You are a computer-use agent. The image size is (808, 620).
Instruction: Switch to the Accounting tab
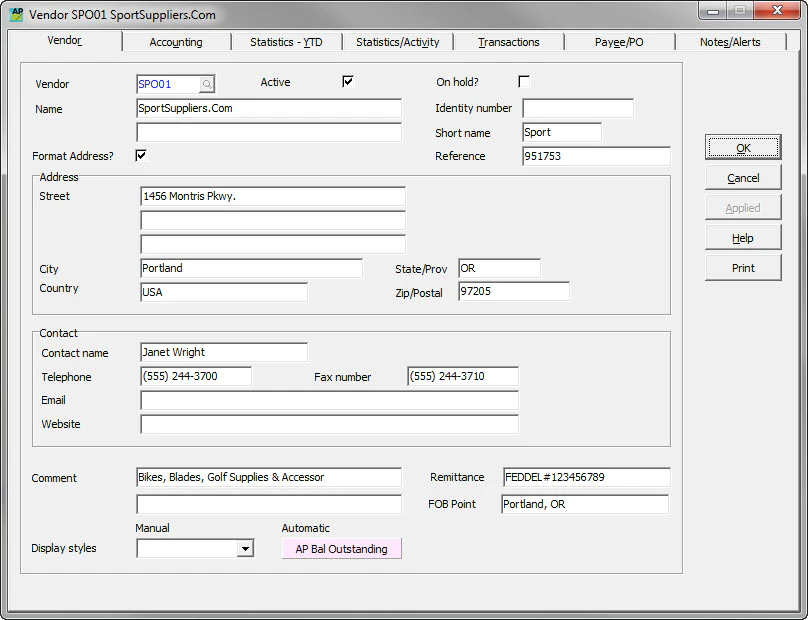[x=176, y=42]
